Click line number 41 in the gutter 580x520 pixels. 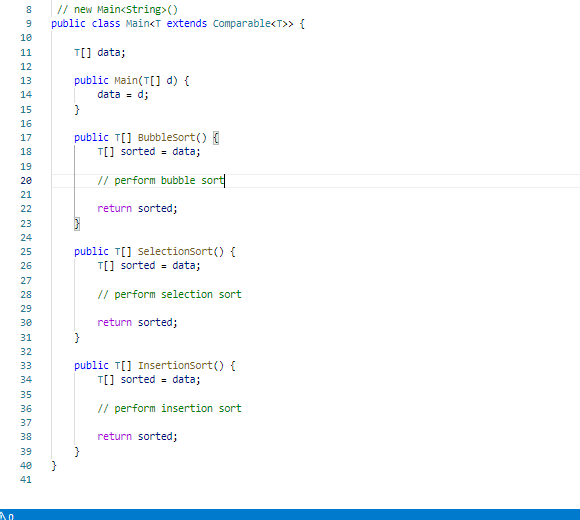tap(26, 480)
